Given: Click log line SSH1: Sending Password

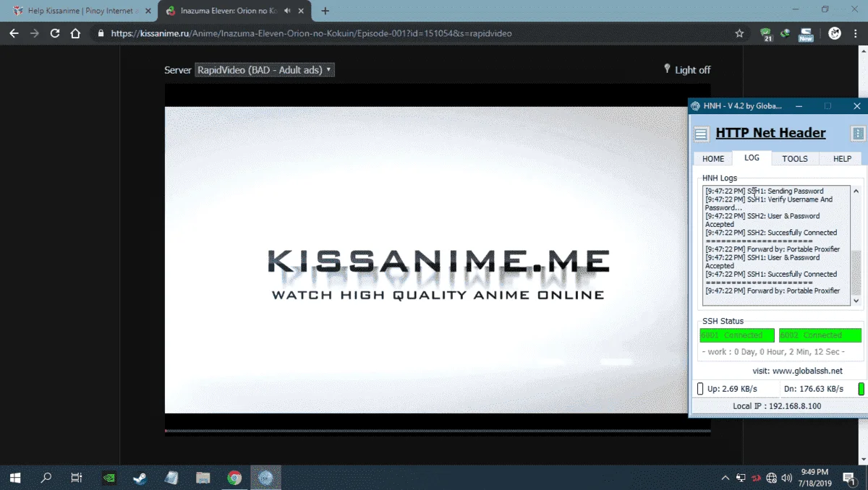Looking at the screenshot, I should pos(765,191).
